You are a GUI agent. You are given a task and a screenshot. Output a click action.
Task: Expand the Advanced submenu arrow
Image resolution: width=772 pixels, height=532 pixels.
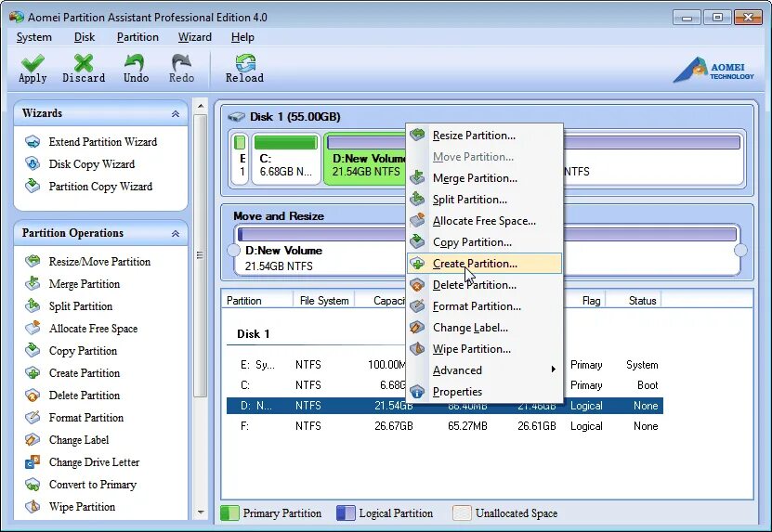click(x=554, y=370)
